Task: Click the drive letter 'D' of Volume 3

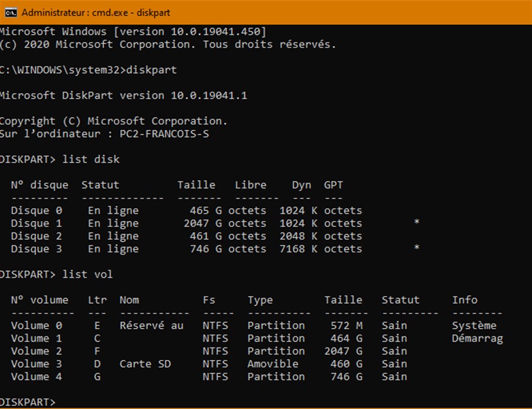Action: point(97,364)
